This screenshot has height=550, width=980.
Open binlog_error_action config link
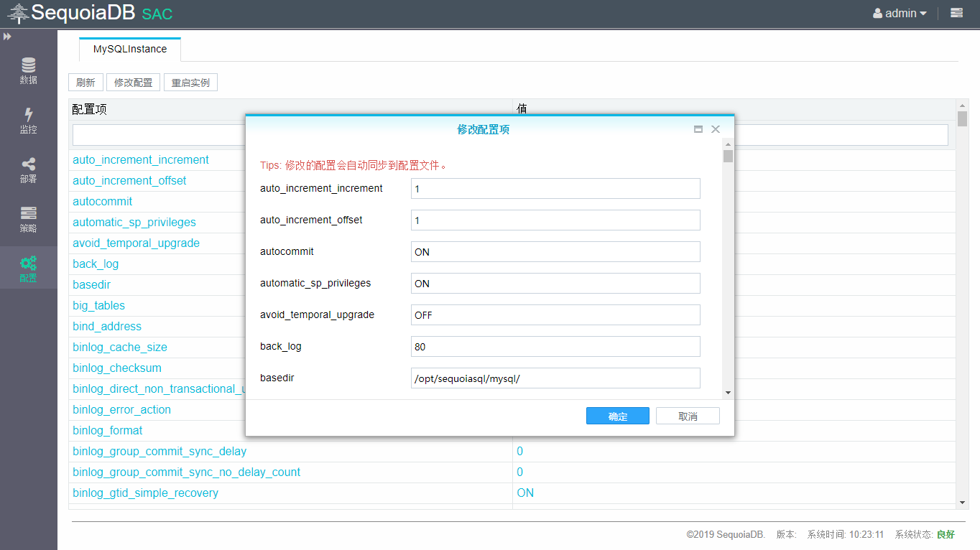pos(122,410)
